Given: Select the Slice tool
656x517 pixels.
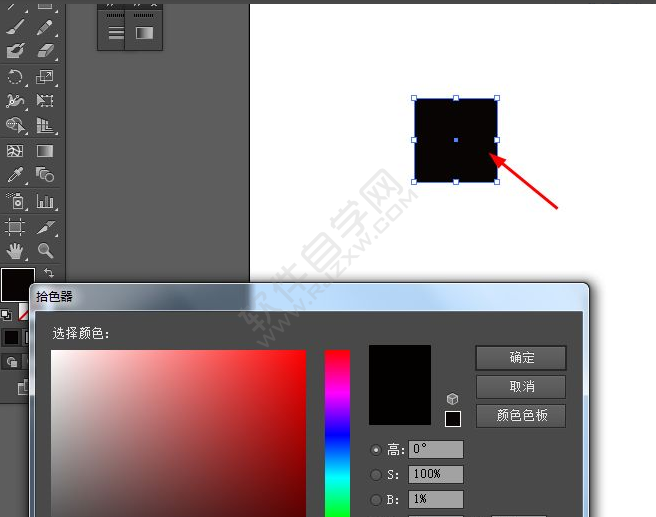Looking at the screenshot, I should click(x=45, y=227).
